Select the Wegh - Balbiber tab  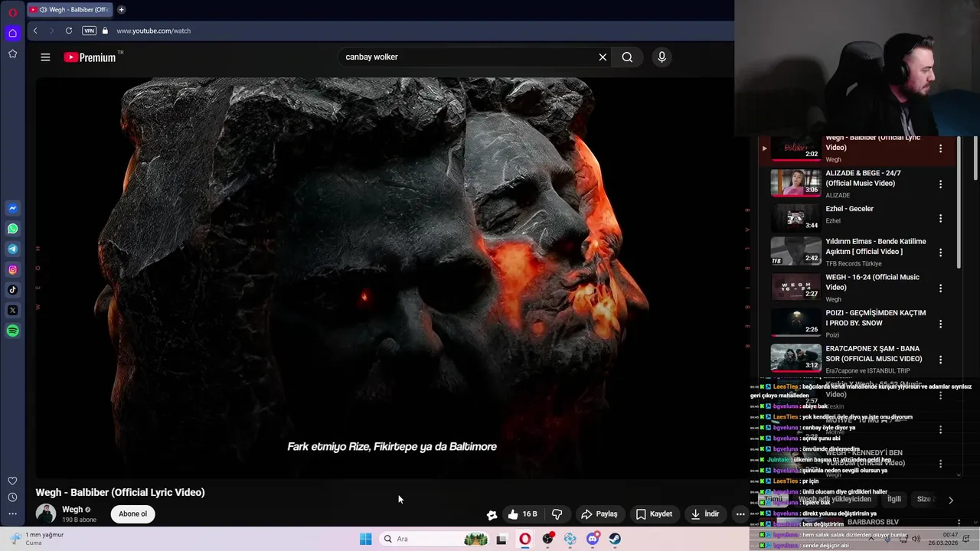[70, 10]
